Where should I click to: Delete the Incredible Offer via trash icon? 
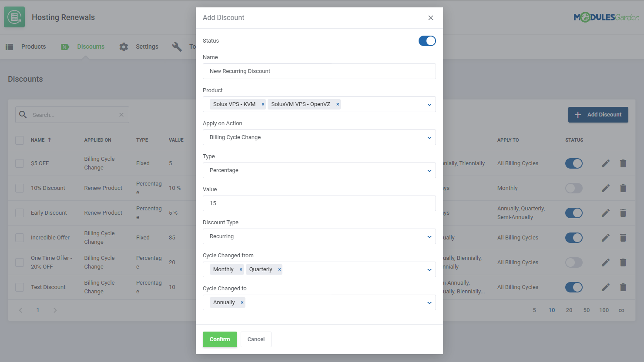(x=623, y=238)
